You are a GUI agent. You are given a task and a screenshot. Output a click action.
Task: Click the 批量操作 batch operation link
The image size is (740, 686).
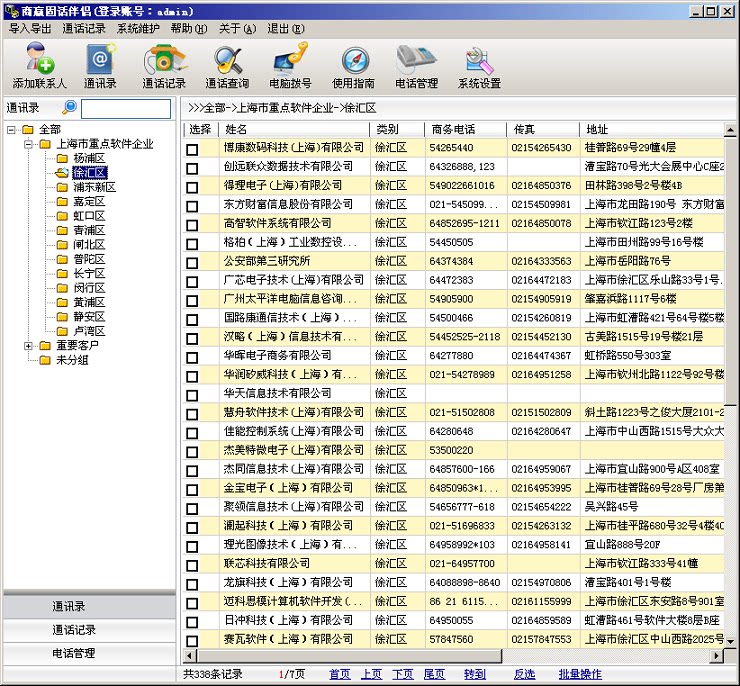[x=580, y=674]
